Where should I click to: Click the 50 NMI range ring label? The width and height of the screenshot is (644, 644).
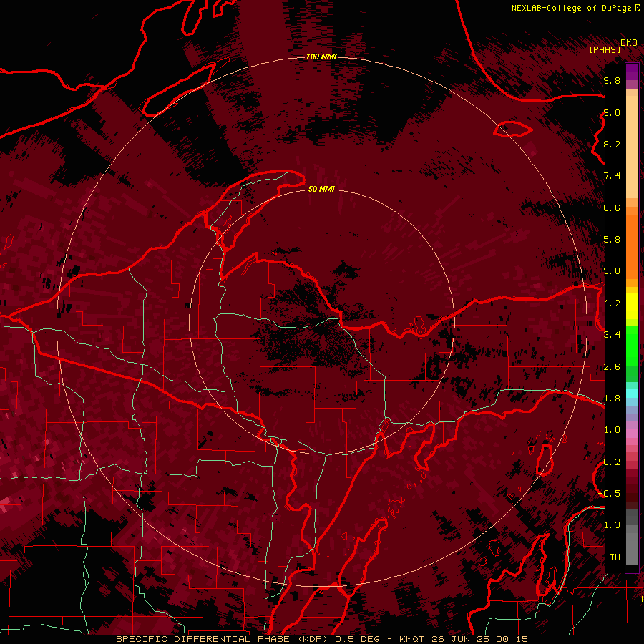point(321,189)
